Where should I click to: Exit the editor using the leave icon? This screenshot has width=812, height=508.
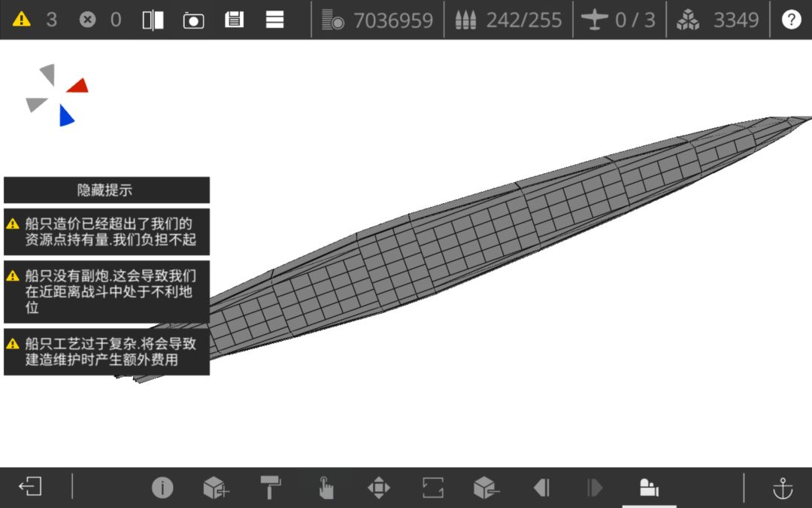coord(30,487)
